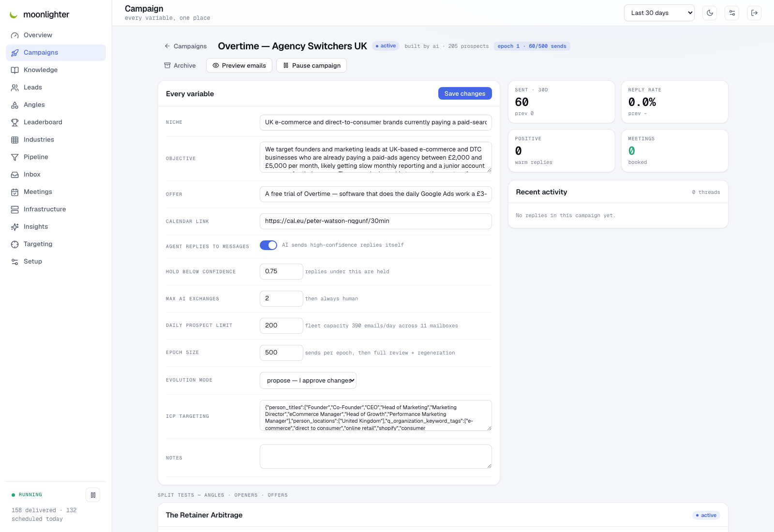774x532 pixels.
Task: Click the Epoch size field
Action: tap(282, 353)
